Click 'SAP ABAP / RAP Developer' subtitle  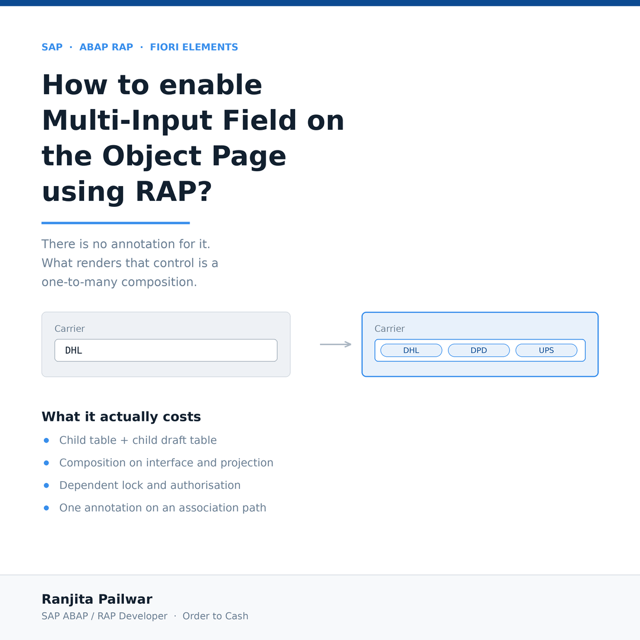point(104,616)
